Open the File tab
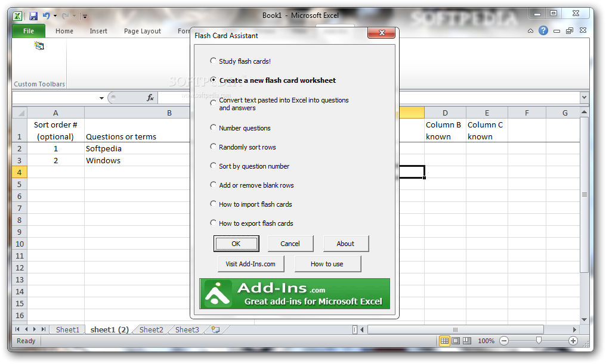606x364 pixels. click(x=29, y=31)
